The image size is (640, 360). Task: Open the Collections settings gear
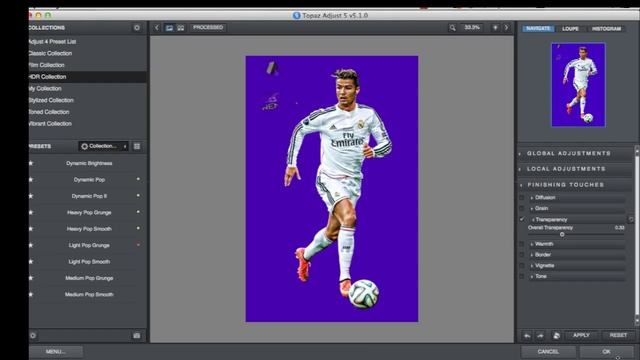click(137, 28)
